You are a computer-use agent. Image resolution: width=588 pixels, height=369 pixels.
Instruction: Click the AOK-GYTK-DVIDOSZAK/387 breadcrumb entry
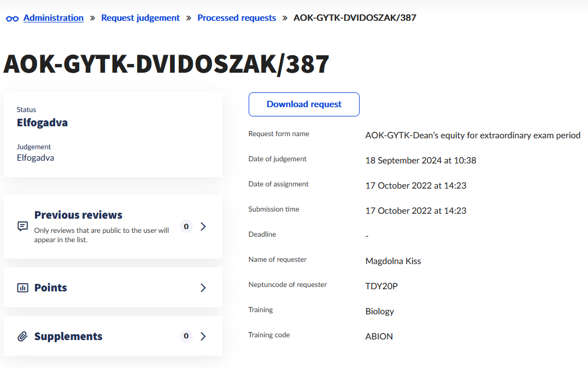click(x=355, y=18)
